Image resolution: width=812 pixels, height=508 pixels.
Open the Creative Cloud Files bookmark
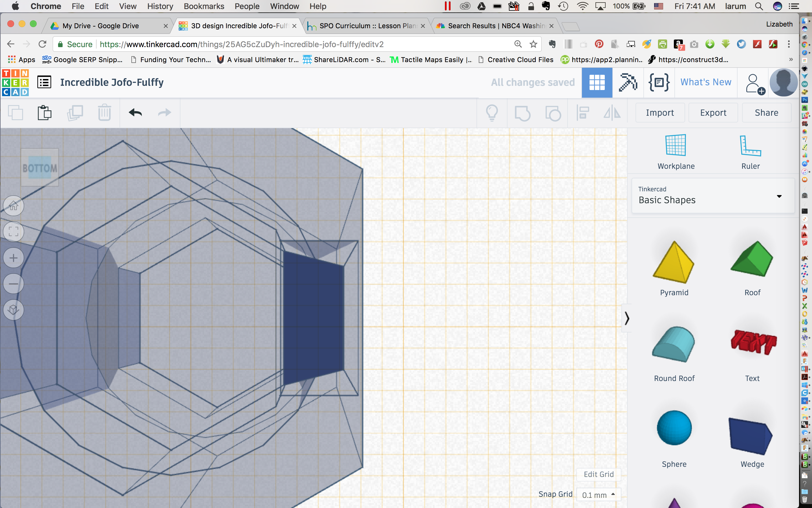pyautogui.click(x=516, y=60)
